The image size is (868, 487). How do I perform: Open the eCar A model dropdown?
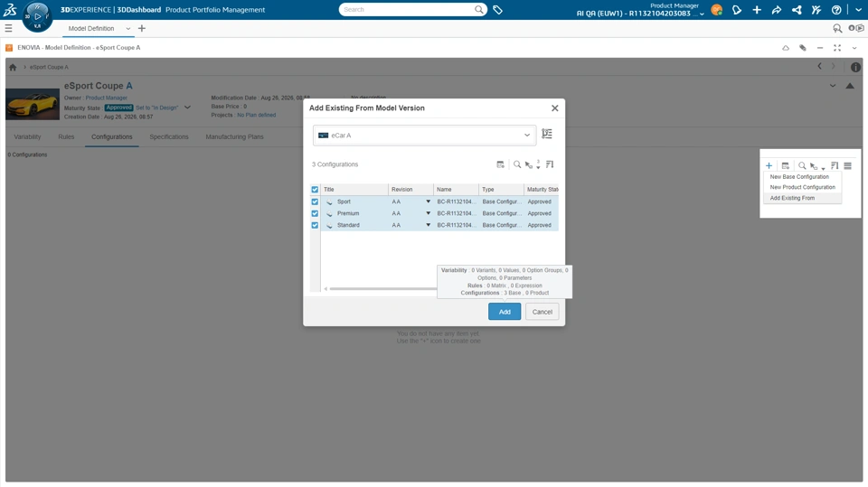pos(424,135)
